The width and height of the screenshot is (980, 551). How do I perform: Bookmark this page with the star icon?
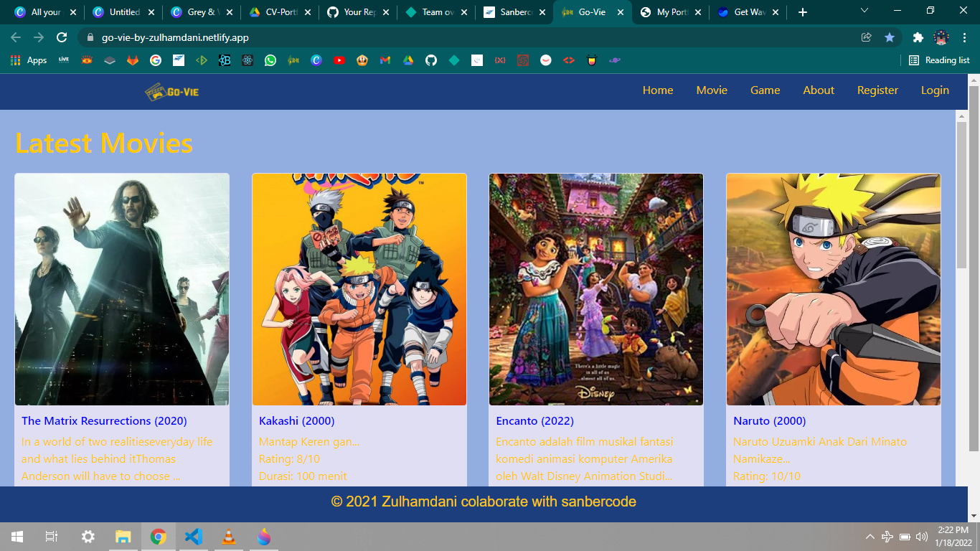[x=890, y=37]
